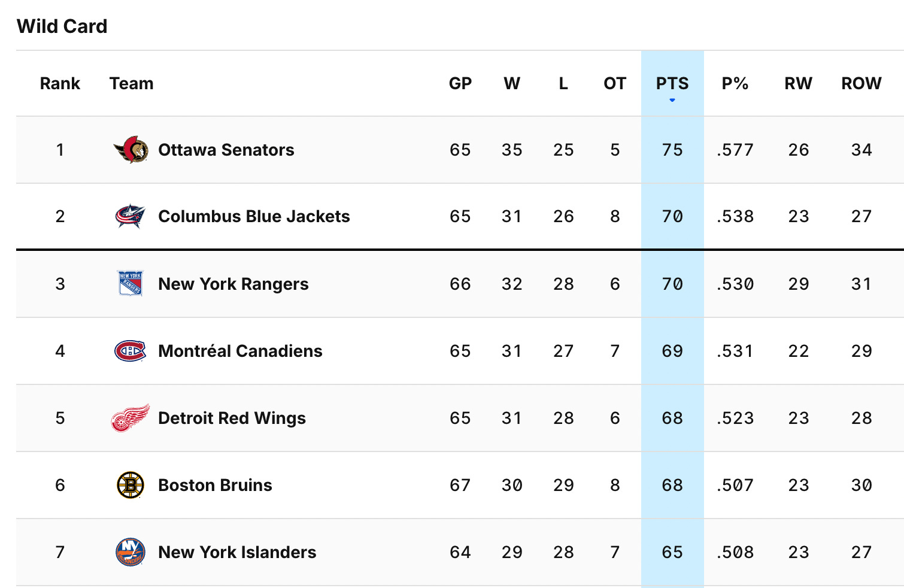Toggle sort arrow under PTS header
Screen dimensions: 904x588
[672, 100]
